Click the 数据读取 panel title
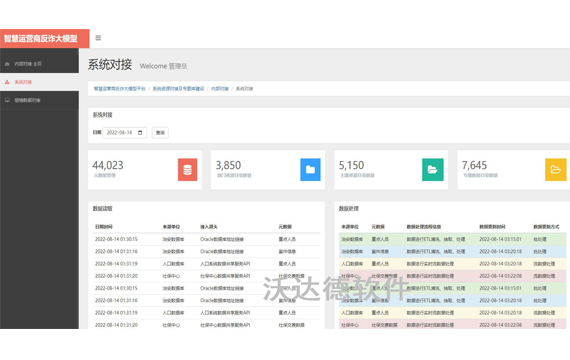Image resolution: width=570 pixels, height=360 pixels. (x=103, y=209)
